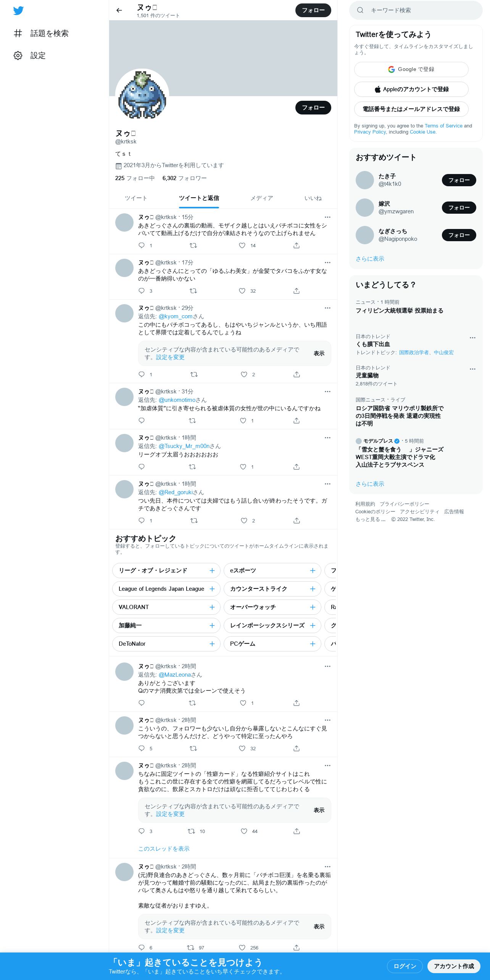Viewport: 490px width, 980px height.
Task: Follow たき子 @t4k1k0
Action: click(x=459, y=180)
